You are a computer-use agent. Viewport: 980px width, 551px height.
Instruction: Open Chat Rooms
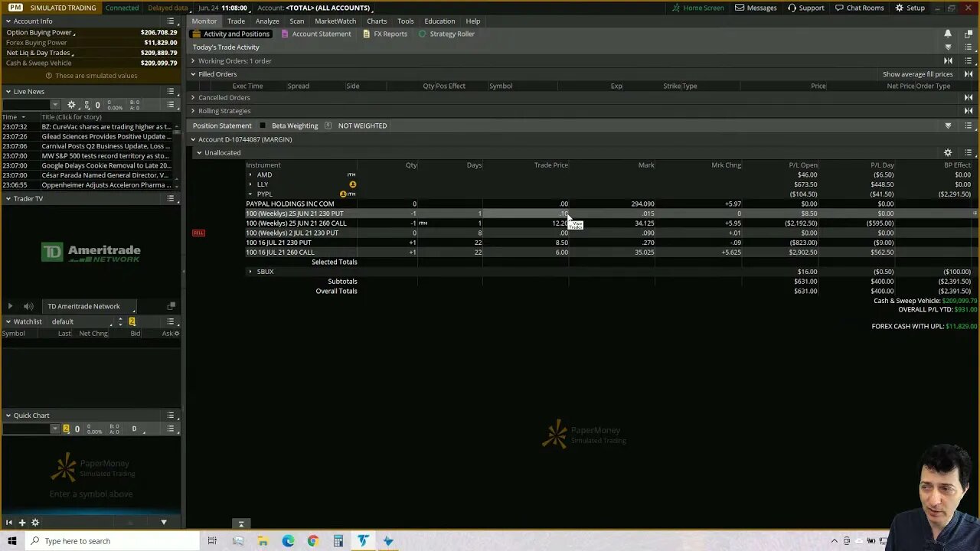[859, 8]
